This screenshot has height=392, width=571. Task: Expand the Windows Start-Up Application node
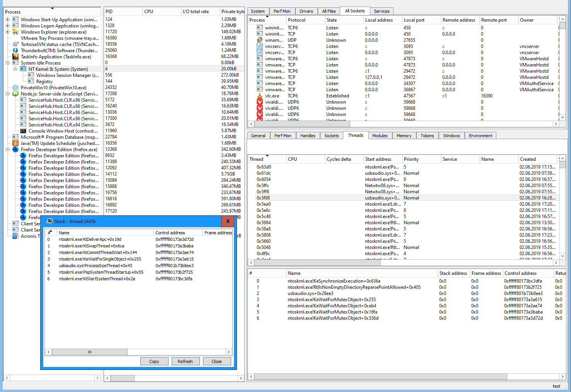7,19
